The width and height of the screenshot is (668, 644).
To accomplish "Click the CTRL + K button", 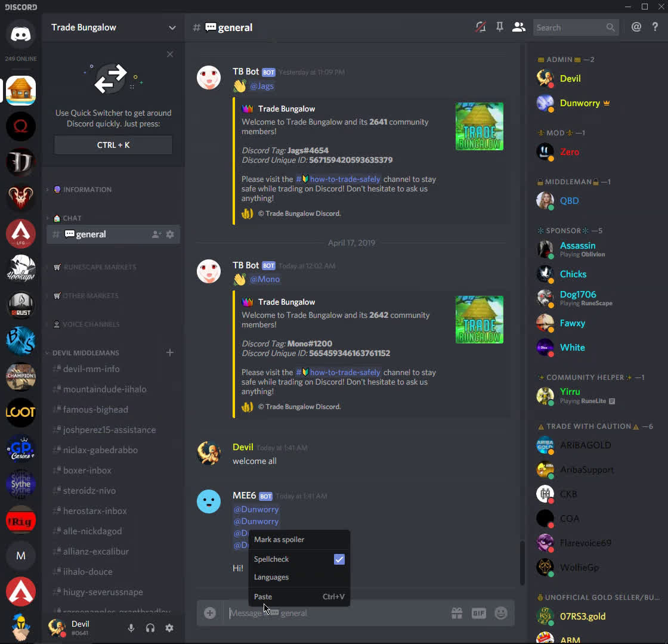I will tap(113, 145).
